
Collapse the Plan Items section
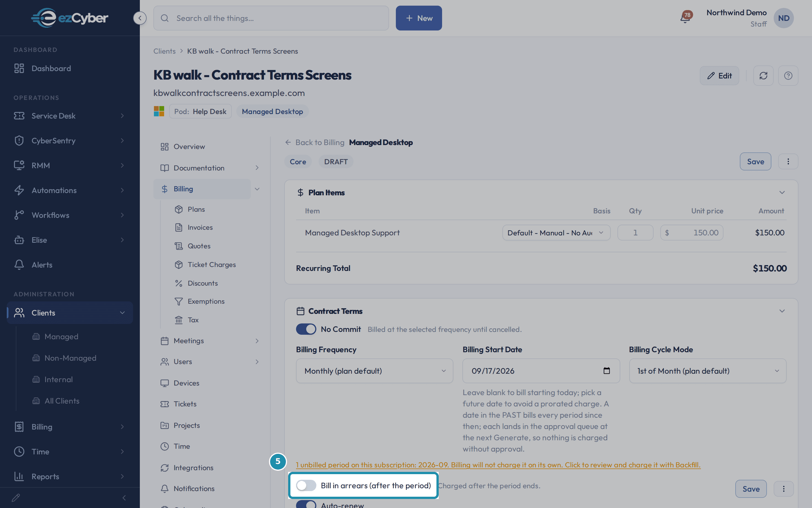coord(782,192)
